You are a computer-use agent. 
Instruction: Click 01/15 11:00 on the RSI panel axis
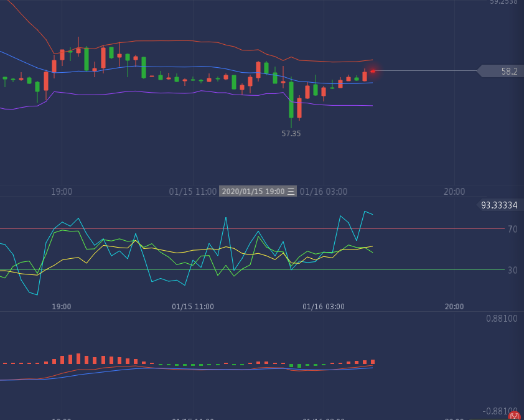click(x=193, y=306)
